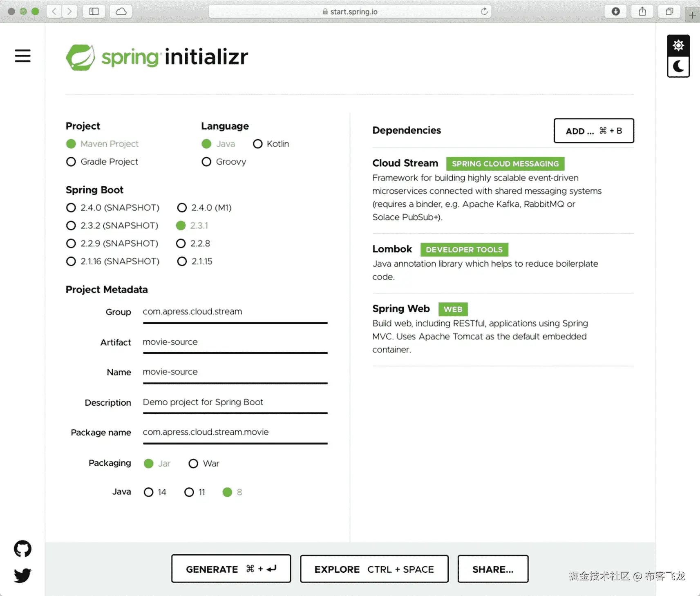Select Maven Project

pos(102,144)
